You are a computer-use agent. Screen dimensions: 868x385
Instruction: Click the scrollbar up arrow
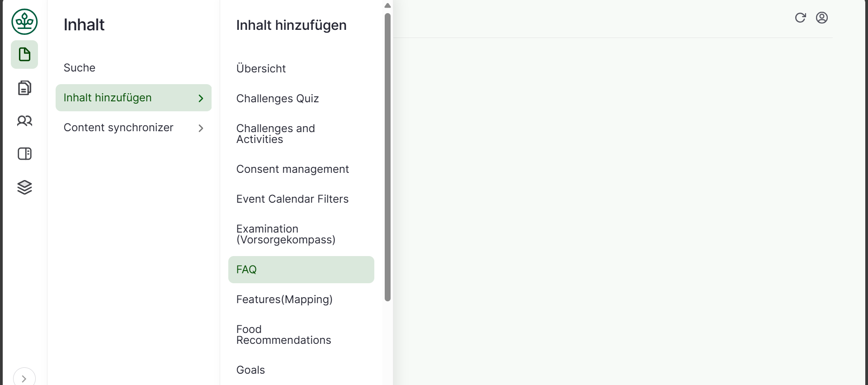coord(387,6)
